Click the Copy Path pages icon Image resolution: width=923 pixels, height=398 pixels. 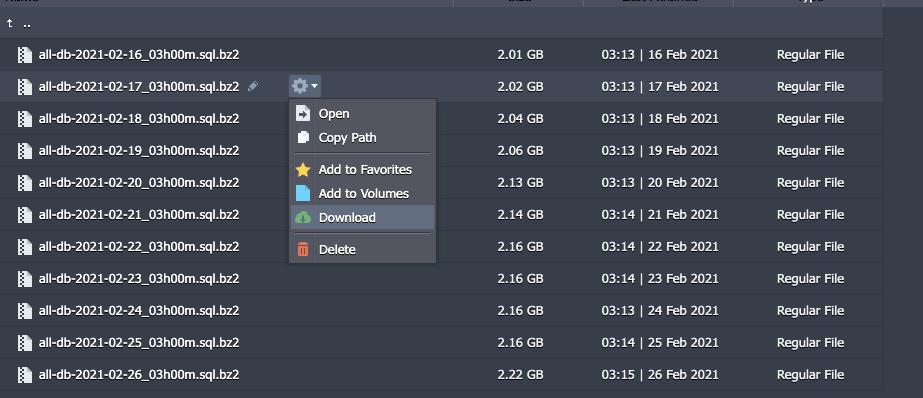click(x=303, y=137)
